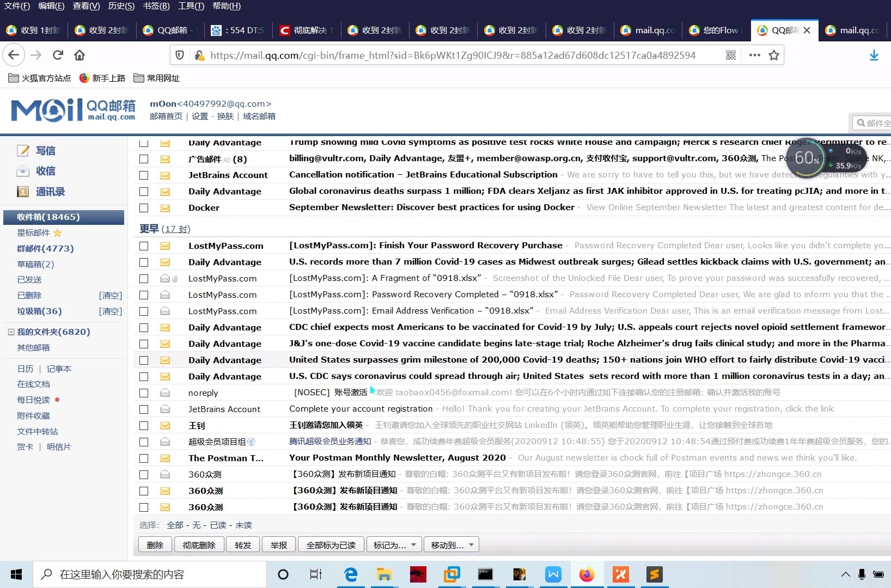Viewport: 891px width, 588px height.
Task: Go to the Firefox home page icon
Action: pyautogui.click(x=80, y=55)
